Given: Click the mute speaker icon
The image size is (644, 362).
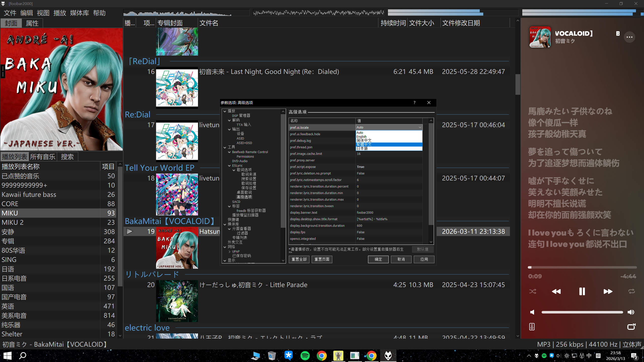Looking at the screenshot, I should pyautogui.click(x=532, y=312).
